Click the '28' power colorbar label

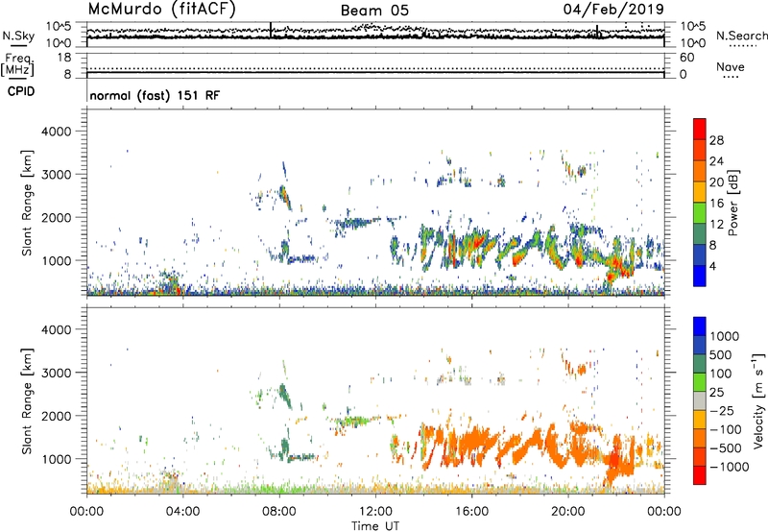(x=716, y=140)
